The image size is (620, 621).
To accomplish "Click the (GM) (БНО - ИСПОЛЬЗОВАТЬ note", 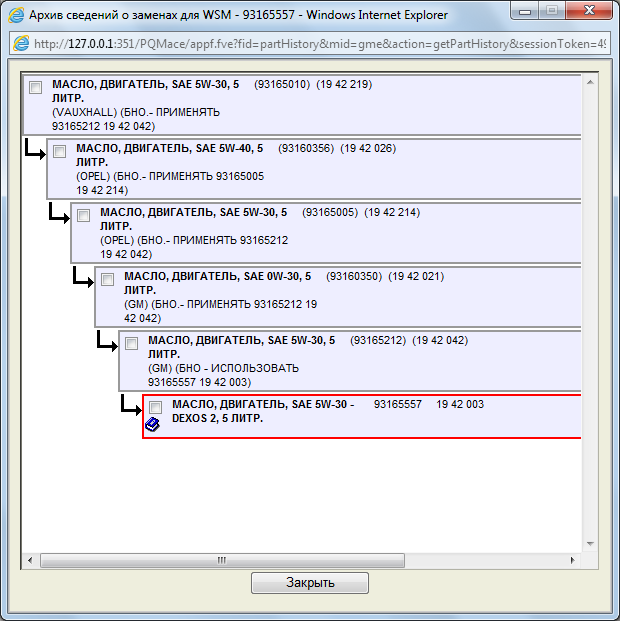I will point(223,375).
